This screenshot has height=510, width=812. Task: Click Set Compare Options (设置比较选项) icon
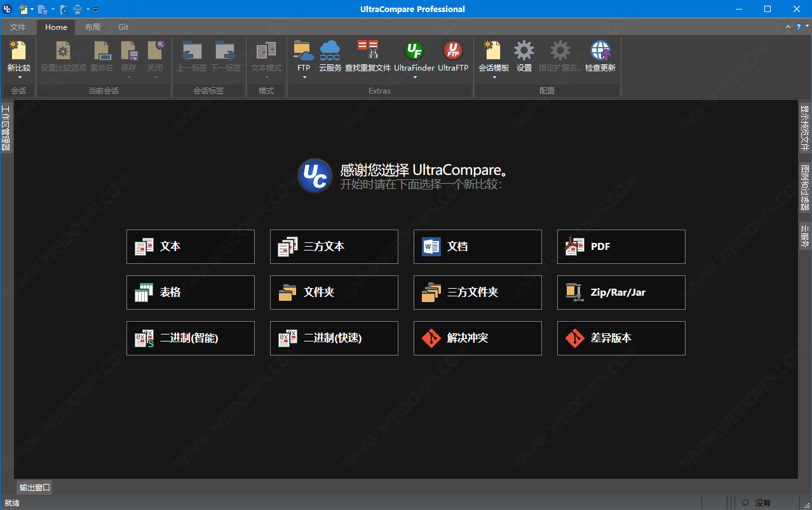click(x=64, y=51)
